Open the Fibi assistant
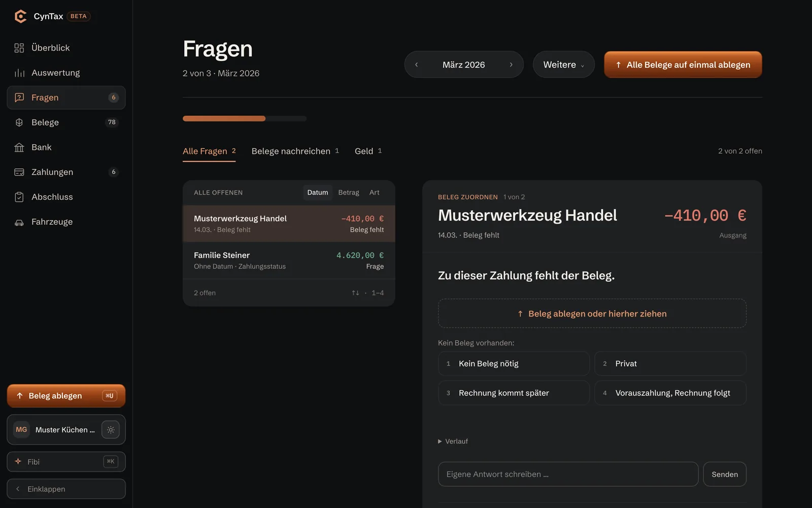 66,462
